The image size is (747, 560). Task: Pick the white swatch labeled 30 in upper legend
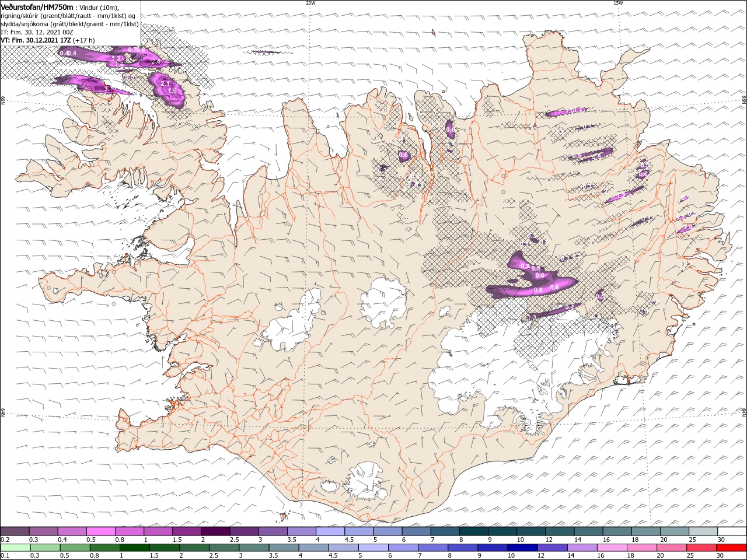click(x=732, y=531)
